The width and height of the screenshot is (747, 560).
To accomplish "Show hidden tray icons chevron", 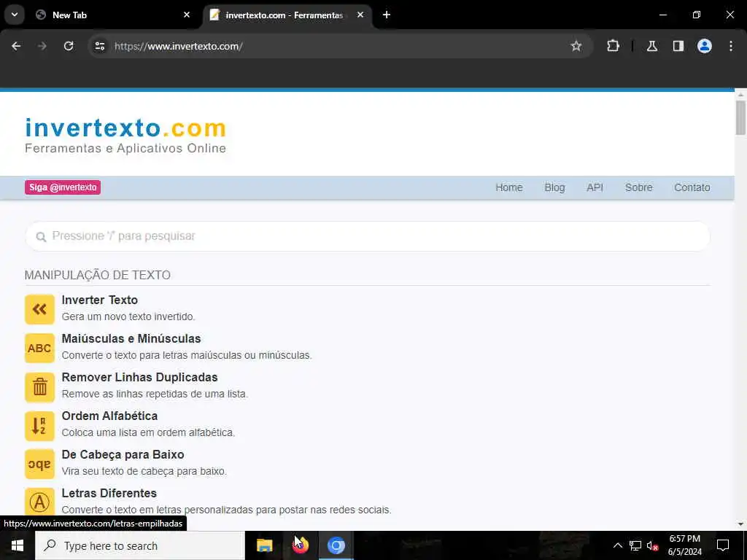I will [x=617, y=545].
